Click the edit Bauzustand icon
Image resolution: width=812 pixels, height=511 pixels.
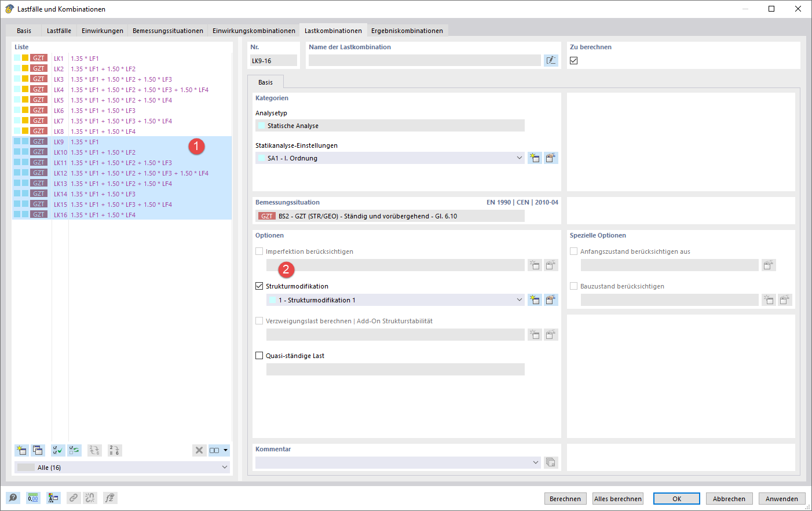click(785, 300)
